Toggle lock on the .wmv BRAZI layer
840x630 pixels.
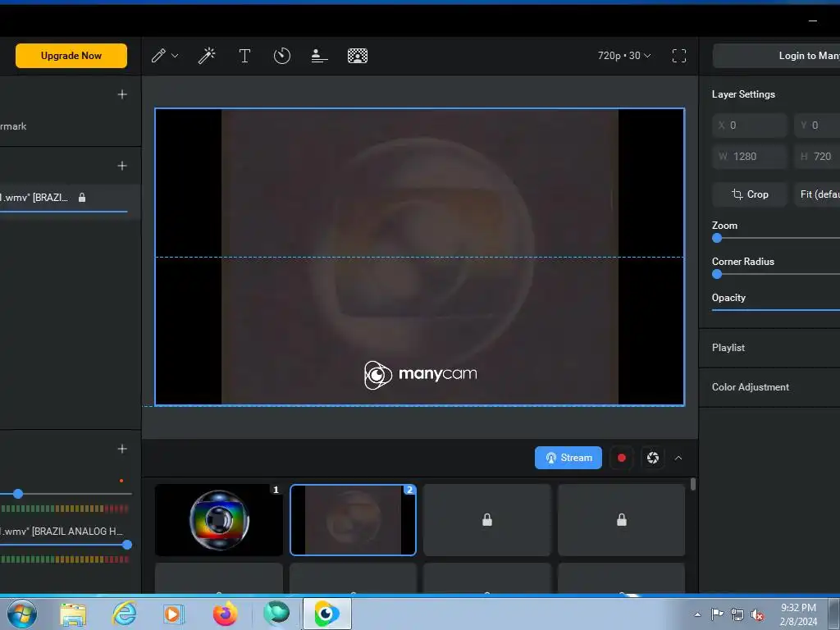coord(82,198)
